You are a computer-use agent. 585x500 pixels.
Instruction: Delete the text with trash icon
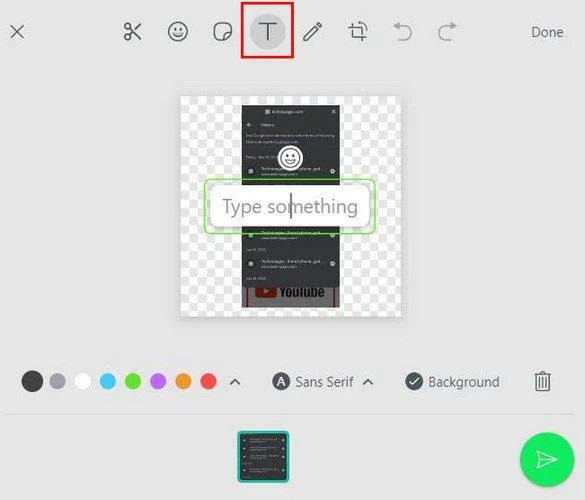point(542,381)
